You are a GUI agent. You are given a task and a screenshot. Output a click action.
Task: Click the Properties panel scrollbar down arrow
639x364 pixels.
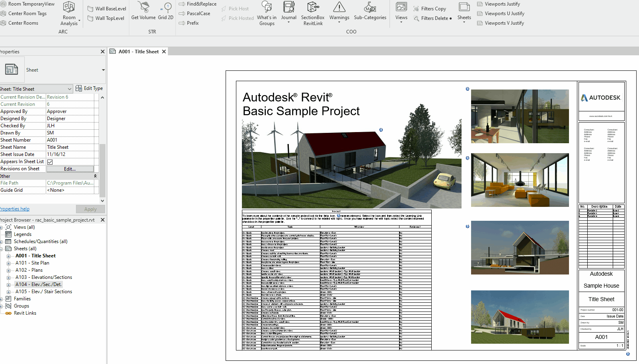(x=102, y=201)
